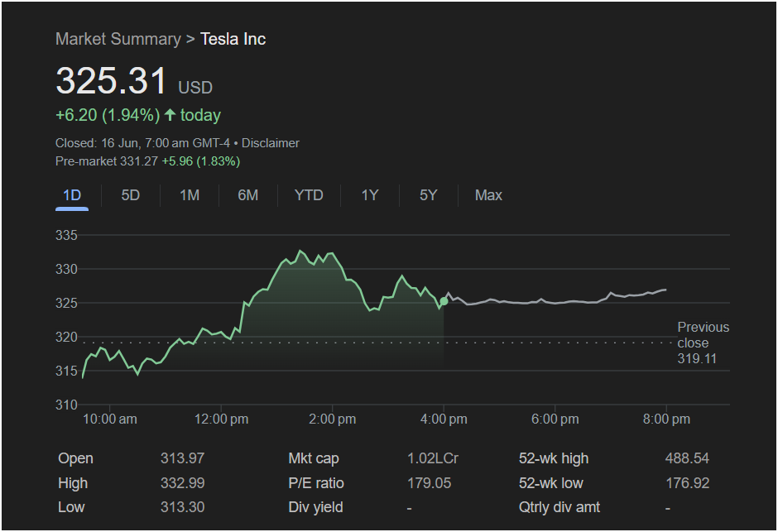Click the green dot marker at market close
778x532 pixels.
(444, 301)
